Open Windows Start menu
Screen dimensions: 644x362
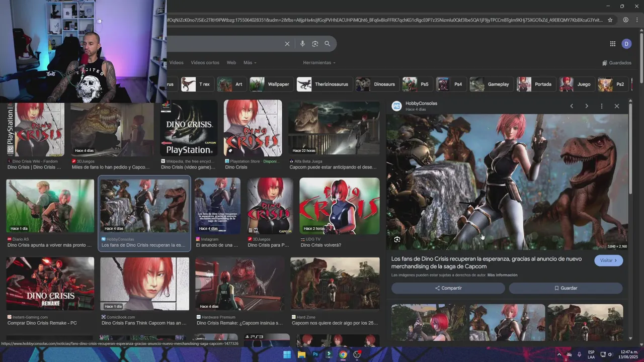(287, 354)
